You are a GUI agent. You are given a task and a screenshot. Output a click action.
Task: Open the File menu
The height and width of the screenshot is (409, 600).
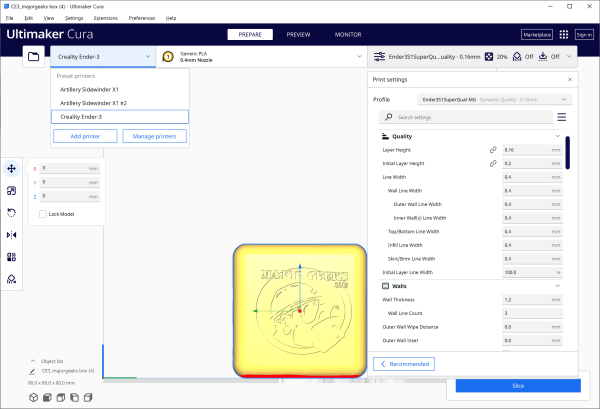point(10,18)
